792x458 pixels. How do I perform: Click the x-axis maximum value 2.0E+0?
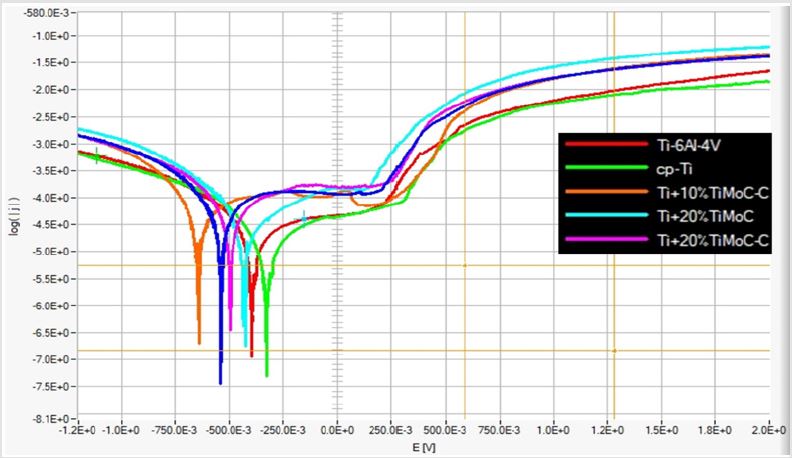768,430
